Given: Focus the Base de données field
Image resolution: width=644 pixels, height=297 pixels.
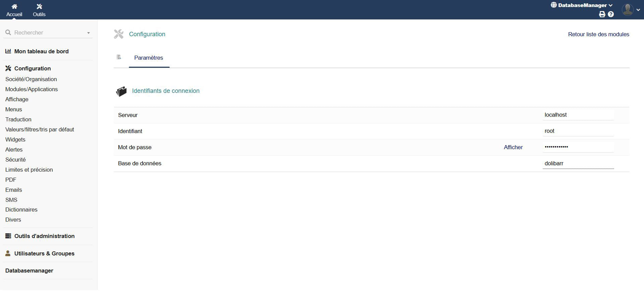Looking at the screenshot, I should click(x=578, y=163).
